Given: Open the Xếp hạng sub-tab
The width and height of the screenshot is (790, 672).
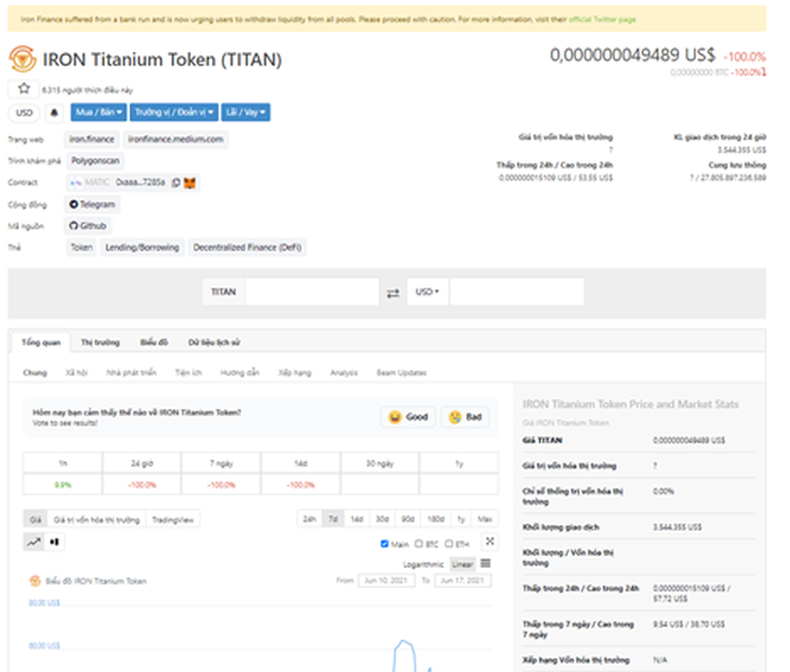Looking at the screenshot, I should [295, 373].
